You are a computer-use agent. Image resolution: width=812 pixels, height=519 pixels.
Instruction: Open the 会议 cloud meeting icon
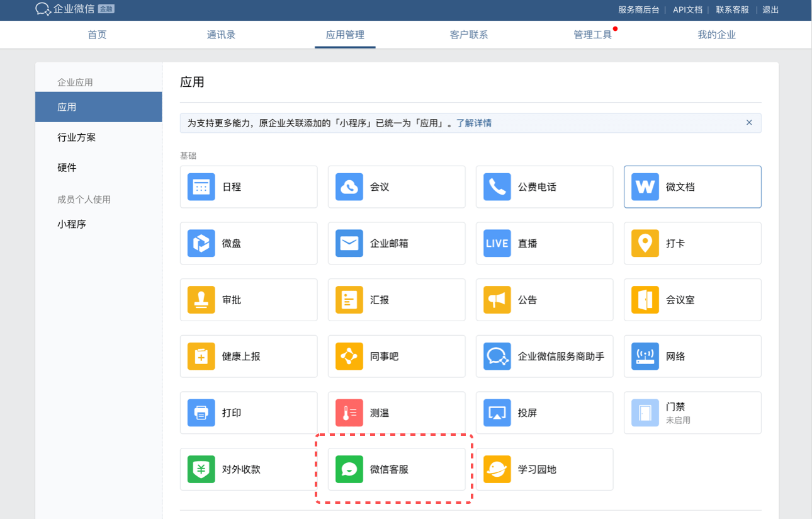pos(349,187)
